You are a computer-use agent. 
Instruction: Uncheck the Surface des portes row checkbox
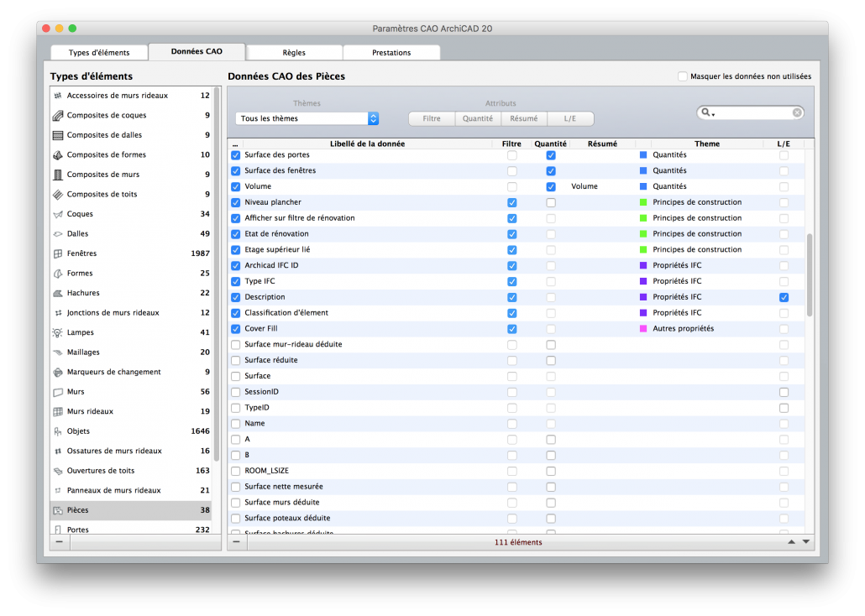coord(235,155)
